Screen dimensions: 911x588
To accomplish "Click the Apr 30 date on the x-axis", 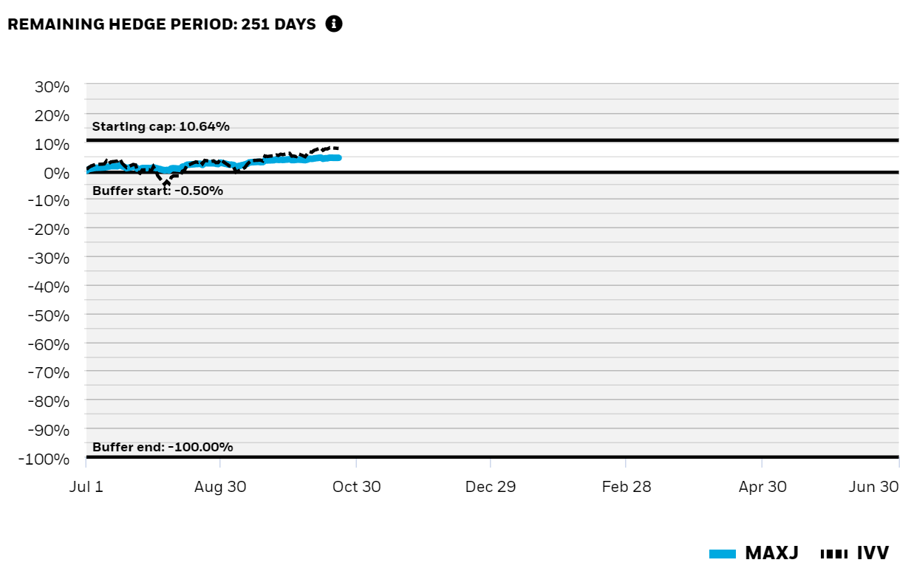I will 762,487.
